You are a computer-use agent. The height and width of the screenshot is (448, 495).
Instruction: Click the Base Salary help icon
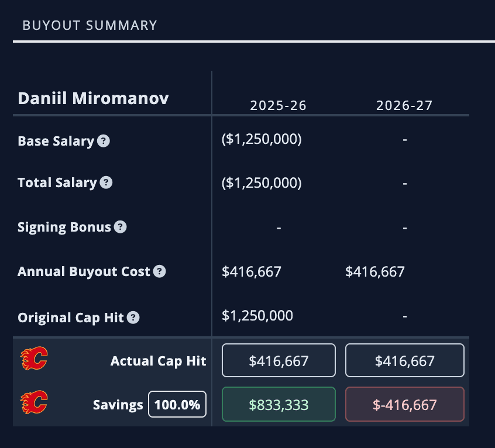103,141
